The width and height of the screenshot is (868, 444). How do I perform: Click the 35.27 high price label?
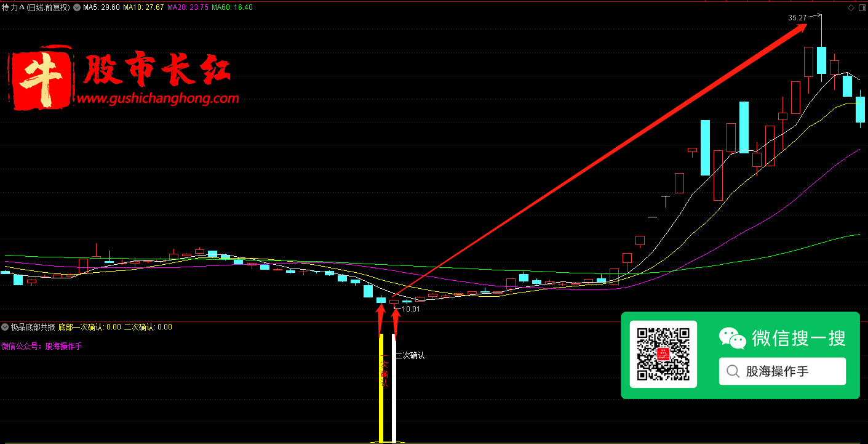(797, 18)
